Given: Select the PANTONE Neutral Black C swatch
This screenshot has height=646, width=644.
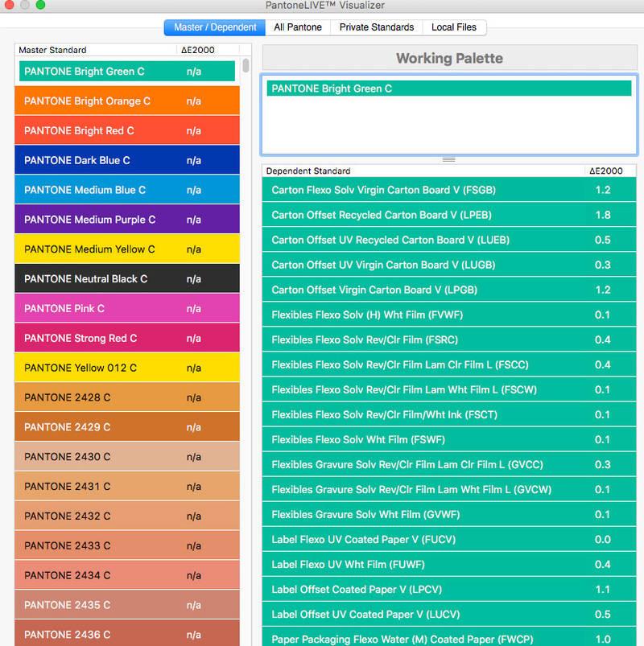Looking at the screenshot, I should coord(127,279).
